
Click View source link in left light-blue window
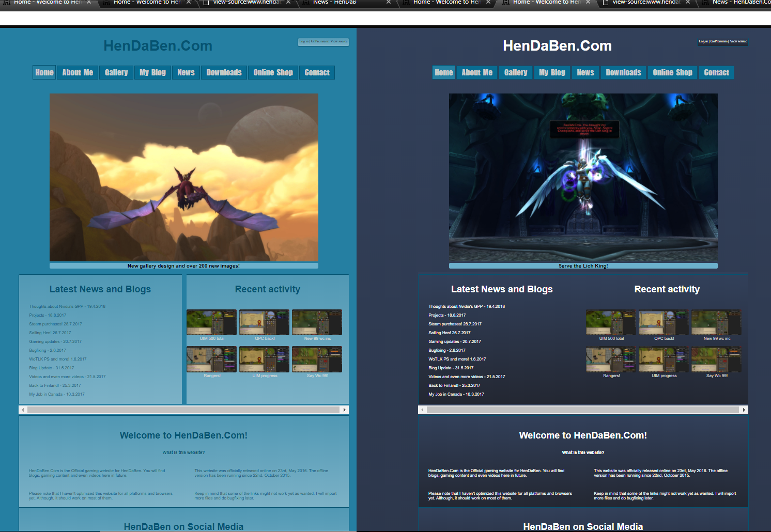339,41
